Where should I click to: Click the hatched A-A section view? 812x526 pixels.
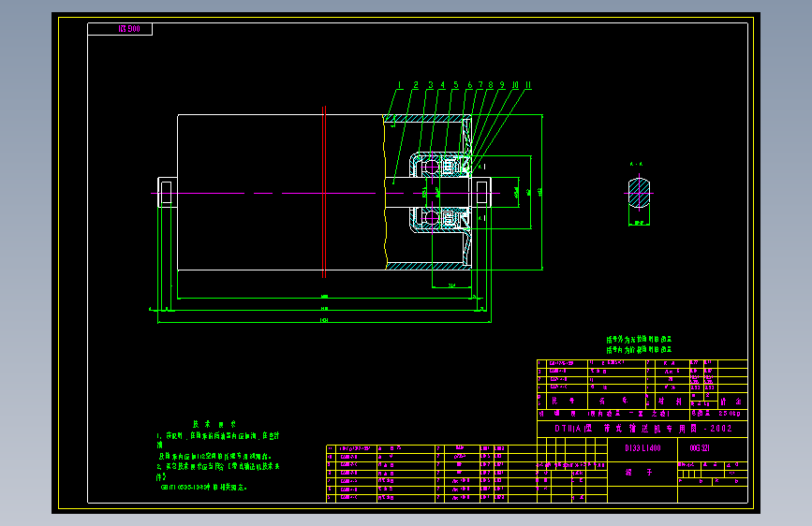coord(639,193)
